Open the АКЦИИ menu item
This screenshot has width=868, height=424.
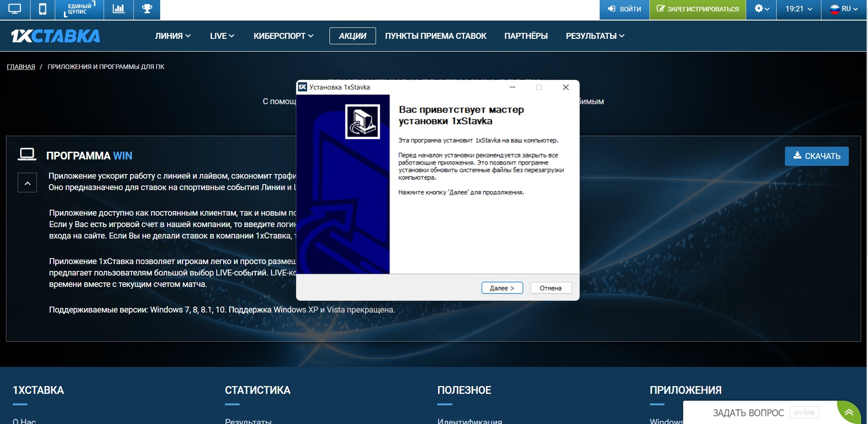[x=353, y=36]
